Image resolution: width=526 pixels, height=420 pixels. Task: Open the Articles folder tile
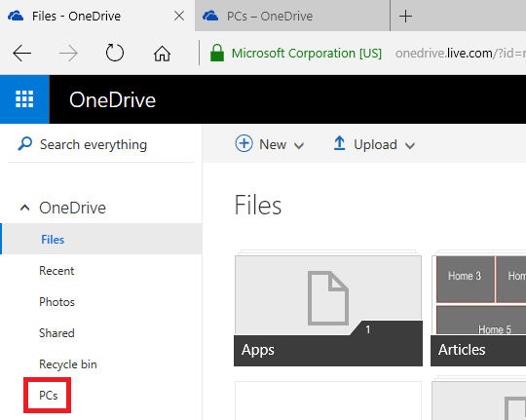478,308
